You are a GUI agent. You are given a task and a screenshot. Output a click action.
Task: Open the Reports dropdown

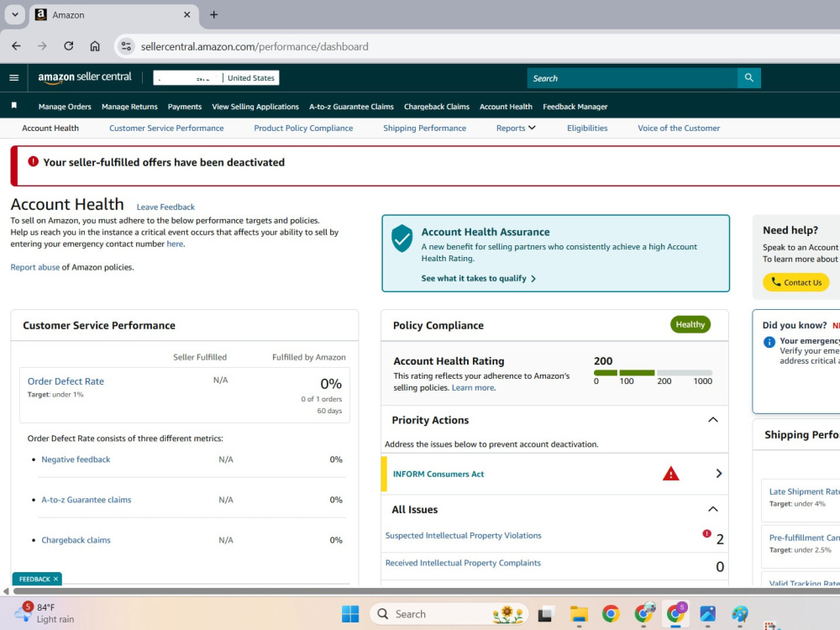[x=516, y=128]
